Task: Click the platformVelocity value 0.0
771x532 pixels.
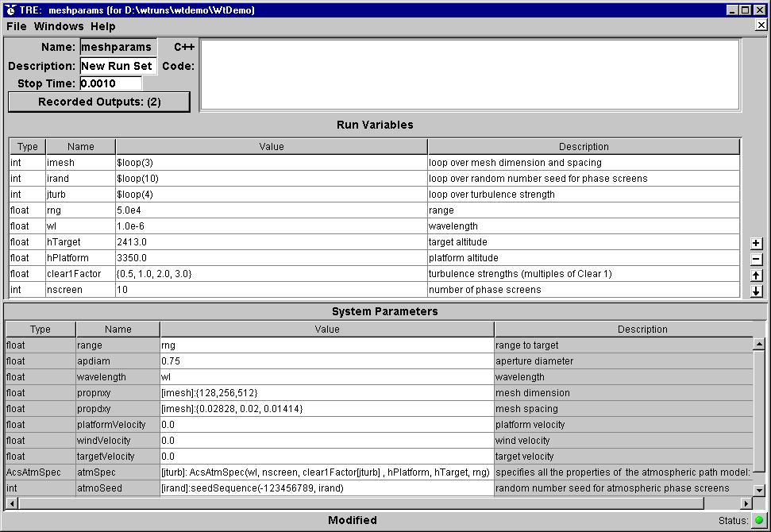Action: [327, 425]
